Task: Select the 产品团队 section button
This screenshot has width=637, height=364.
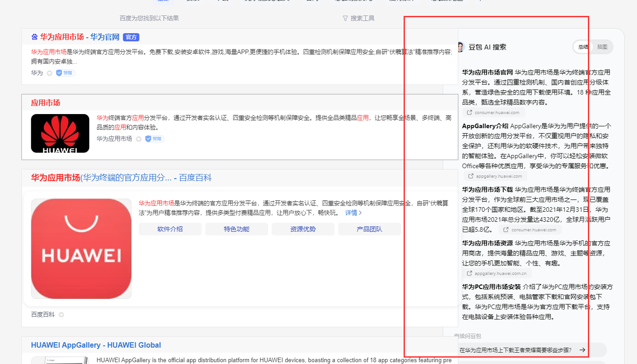Action: [369, 229]
